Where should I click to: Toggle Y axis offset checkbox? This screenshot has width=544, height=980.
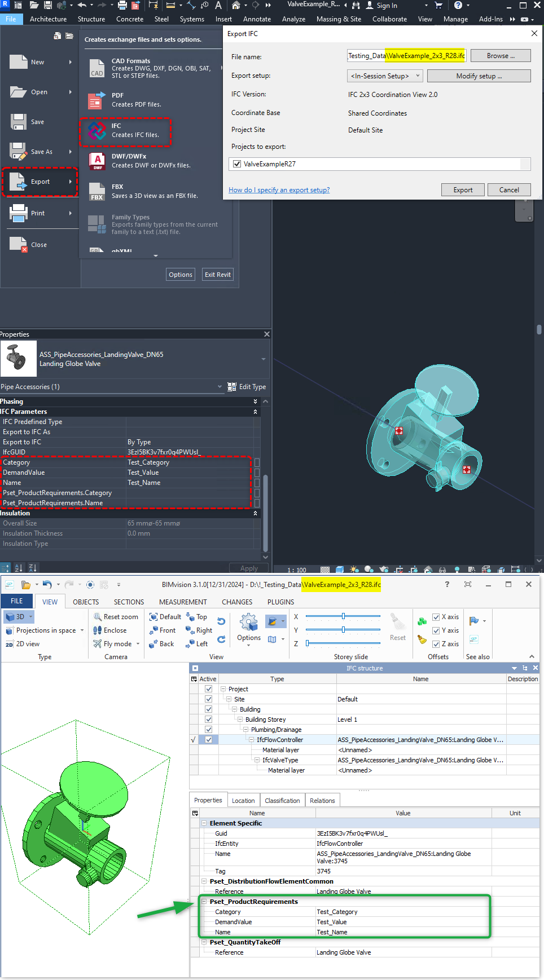pos(436,630)
